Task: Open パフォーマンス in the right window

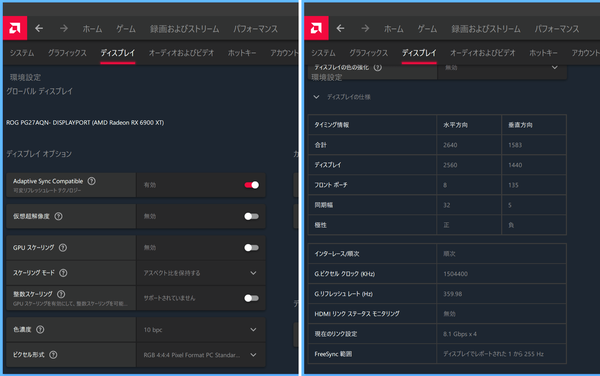Action: click(557, 29)
